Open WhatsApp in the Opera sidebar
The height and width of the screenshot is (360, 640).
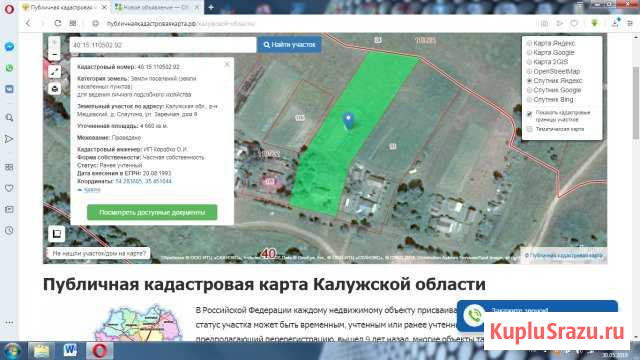pyautogui.click(x=9, y=68)
